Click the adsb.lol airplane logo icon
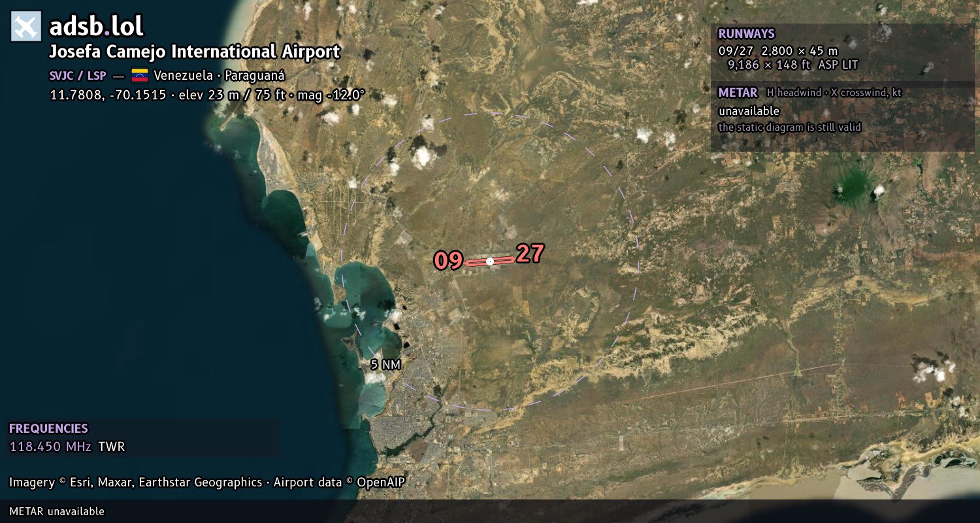980x523 pixels. pos(26,27)
